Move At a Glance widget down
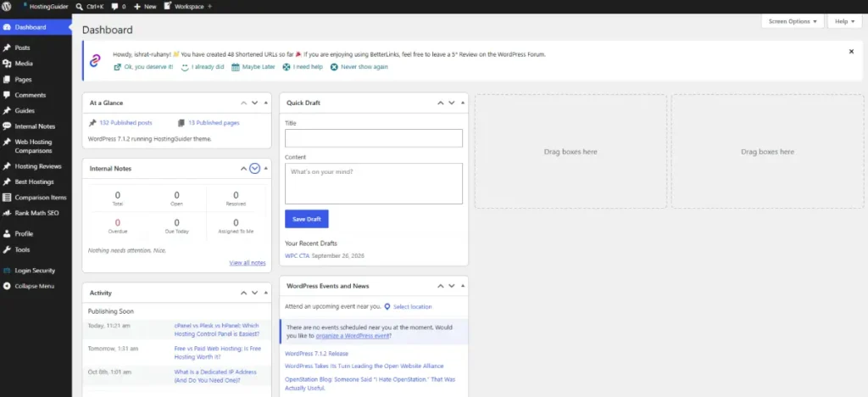The image size is (868, 397). point(254,103)
